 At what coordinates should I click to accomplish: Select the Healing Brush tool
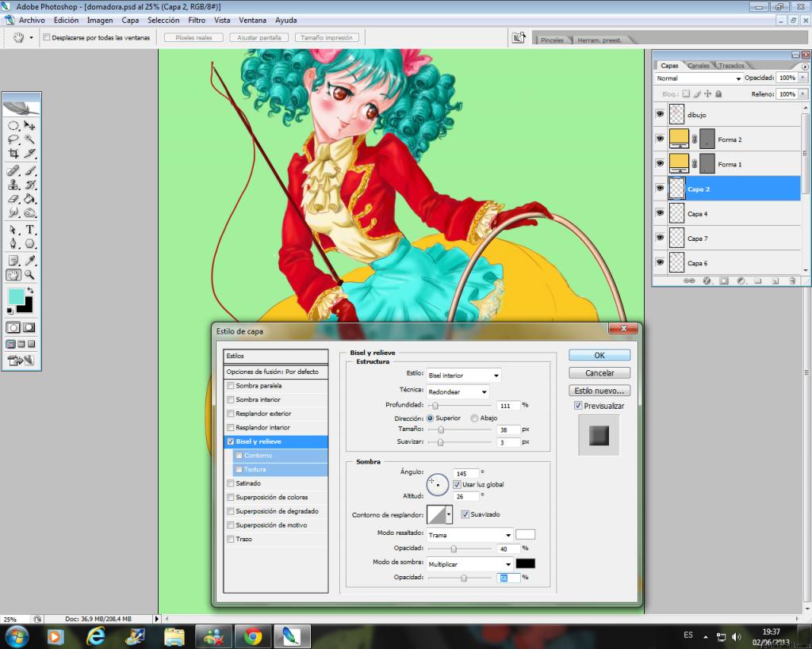coord(13,171)
